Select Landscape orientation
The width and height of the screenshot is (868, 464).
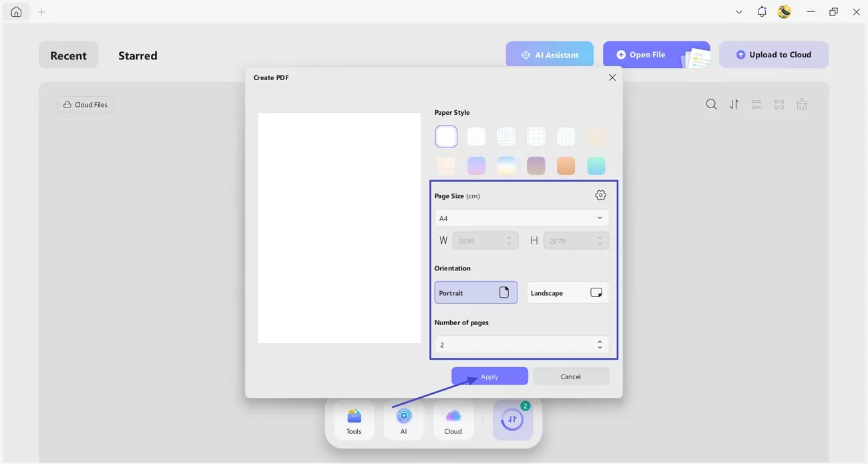568,292
